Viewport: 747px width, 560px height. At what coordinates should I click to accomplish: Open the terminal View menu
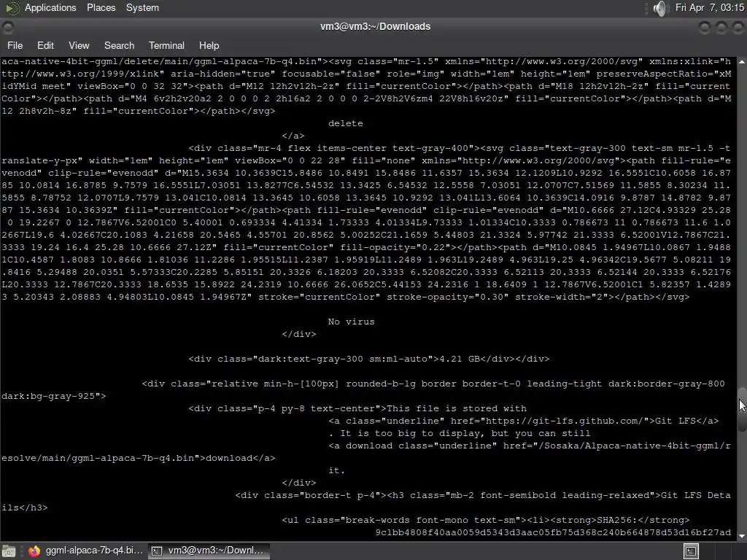(79, 45)
